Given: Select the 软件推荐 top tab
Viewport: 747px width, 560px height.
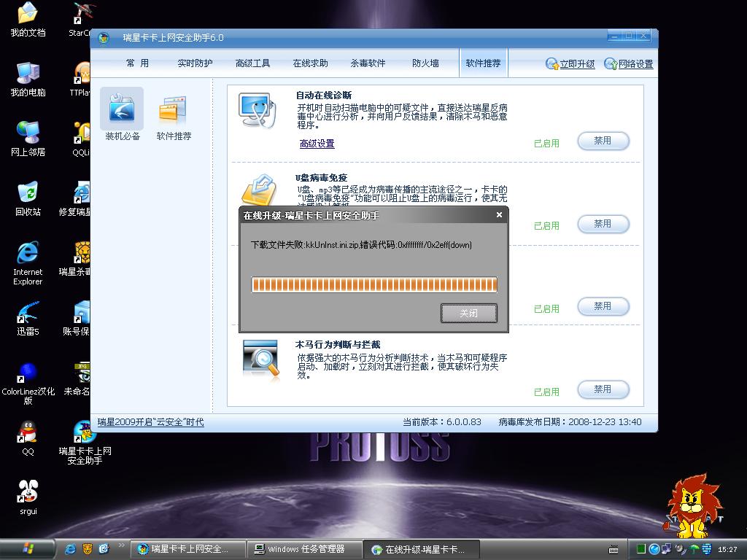Looking at the screenshot, I should point(483,63).
